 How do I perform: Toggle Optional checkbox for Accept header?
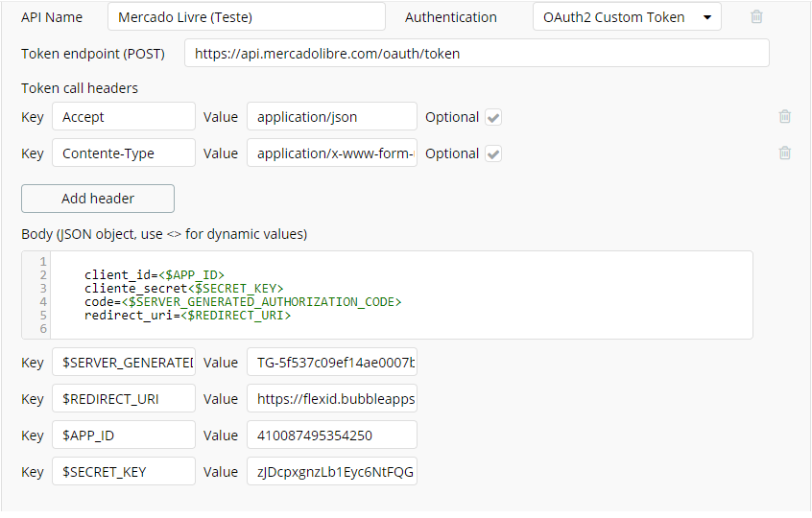click(493, 117)
